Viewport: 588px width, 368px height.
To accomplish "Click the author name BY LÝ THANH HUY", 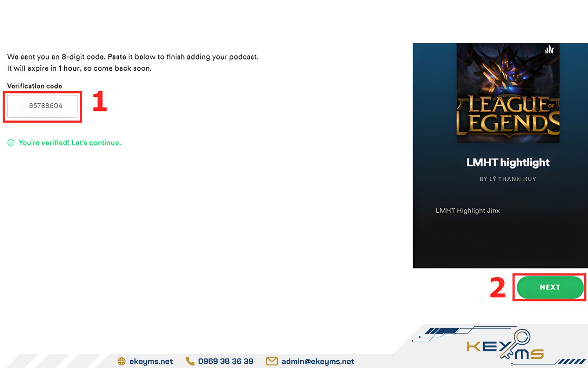I will 508,179.
